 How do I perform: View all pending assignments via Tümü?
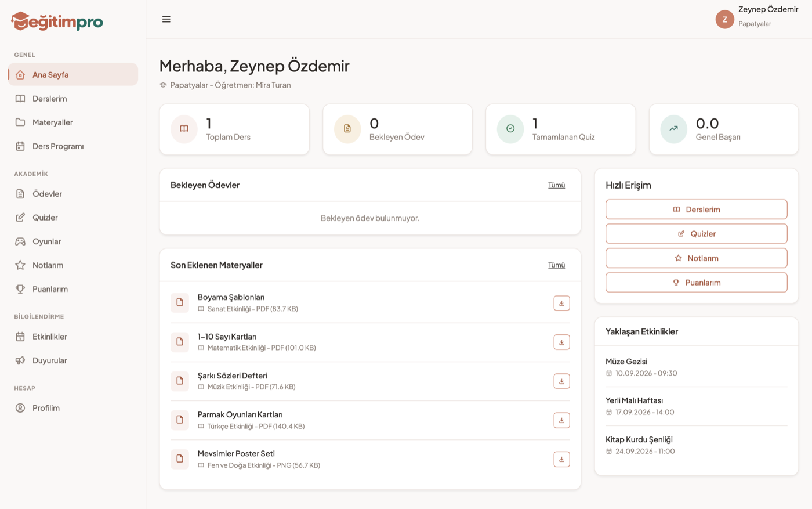click(x=556, y=185)
